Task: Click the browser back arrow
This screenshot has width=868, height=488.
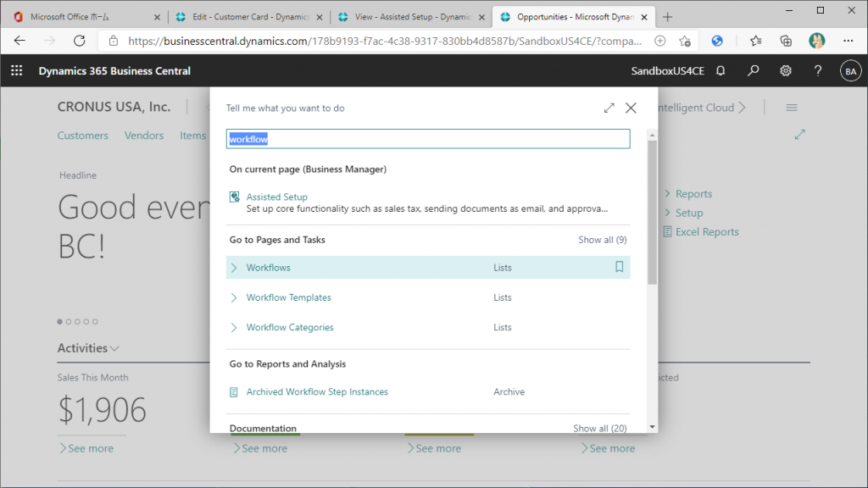Action: [20, 41]
